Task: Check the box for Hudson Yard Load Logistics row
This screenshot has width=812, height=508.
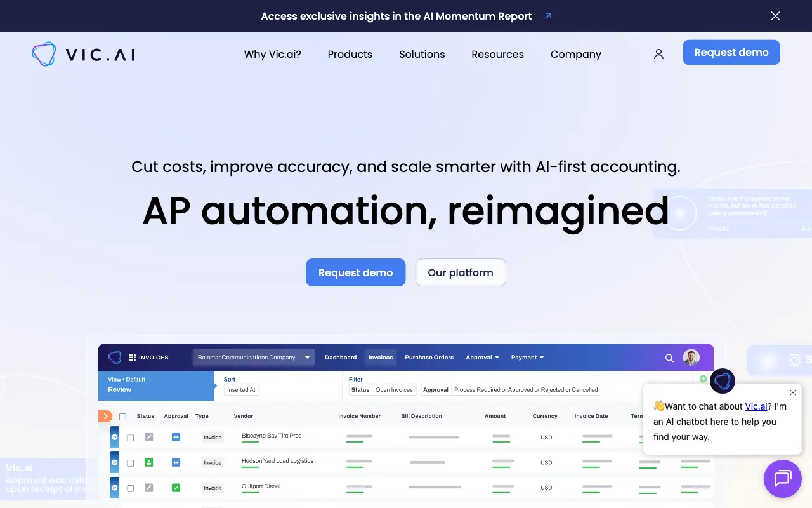Action: [131, 463]
